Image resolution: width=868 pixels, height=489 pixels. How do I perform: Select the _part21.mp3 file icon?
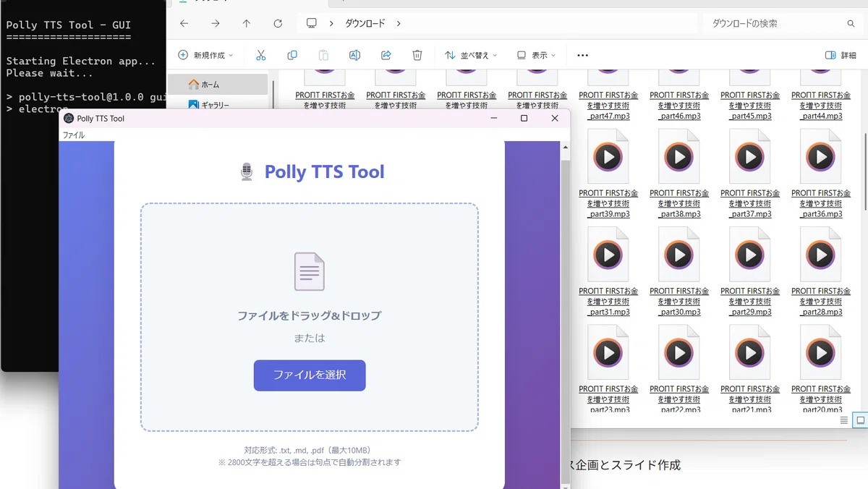[x=750, y=352]
